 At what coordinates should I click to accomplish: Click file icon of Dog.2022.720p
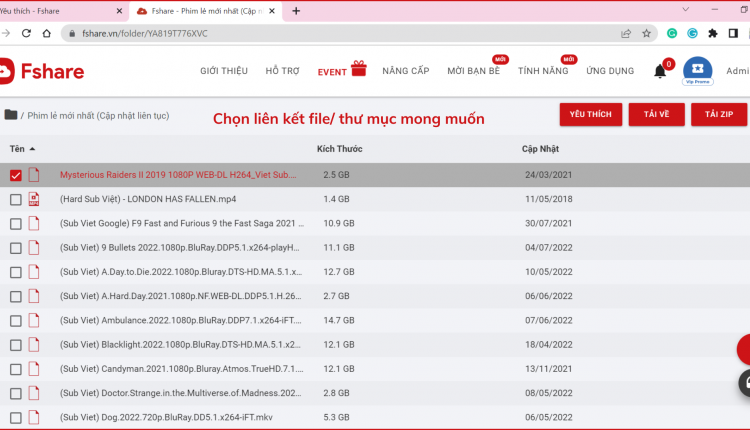coord(33,418)
